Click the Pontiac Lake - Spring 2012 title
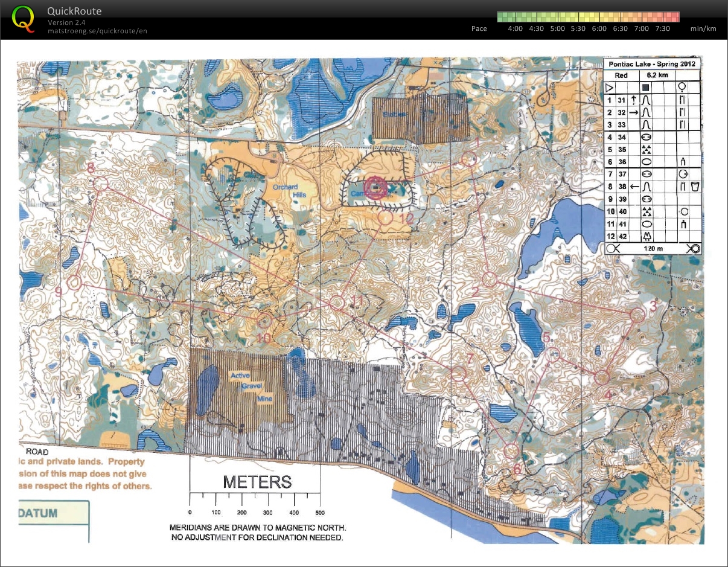Screen dimensions: 728x567 pos(652,63)
